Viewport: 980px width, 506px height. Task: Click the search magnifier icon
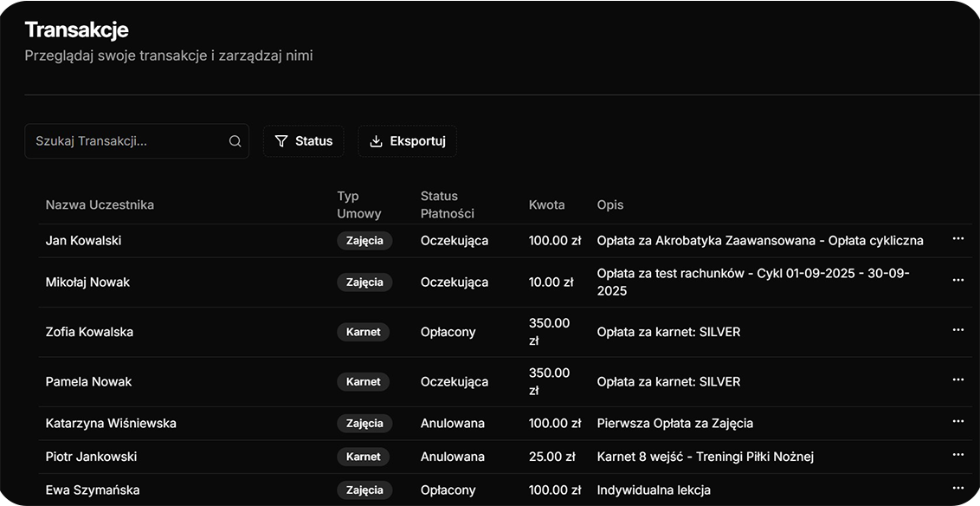tap(235, 141)
